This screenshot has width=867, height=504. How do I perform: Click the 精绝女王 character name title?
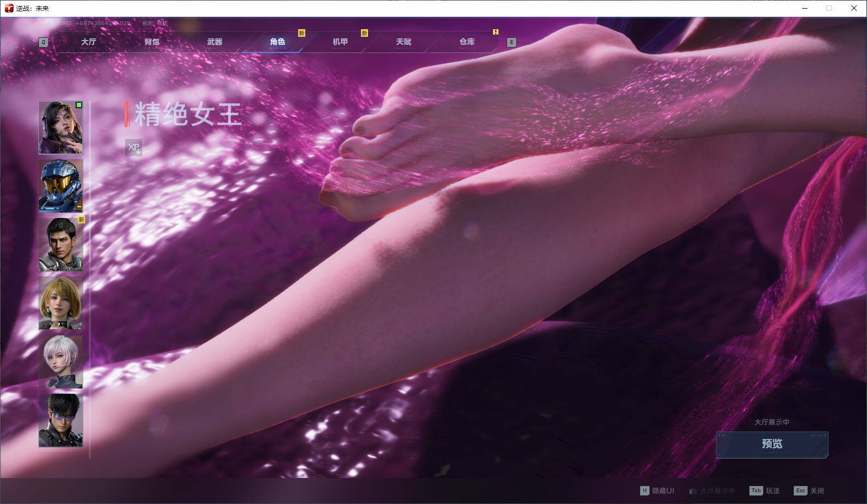point(187,114)
